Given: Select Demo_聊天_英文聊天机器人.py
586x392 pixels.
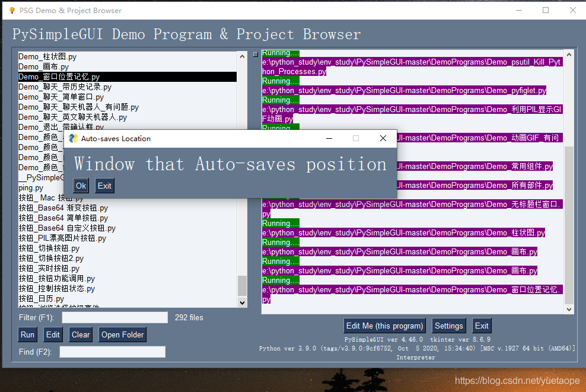Looking at the screenshot, I should tap(127, 117).
